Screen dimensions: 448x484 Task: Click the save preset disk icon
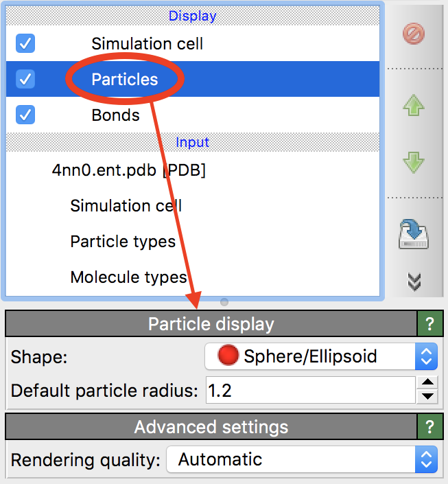pos(414,234)
